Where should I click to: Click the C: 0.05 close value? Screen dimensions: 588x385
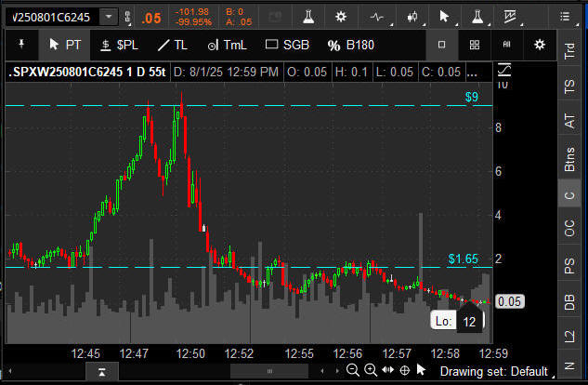coord(441,72)
